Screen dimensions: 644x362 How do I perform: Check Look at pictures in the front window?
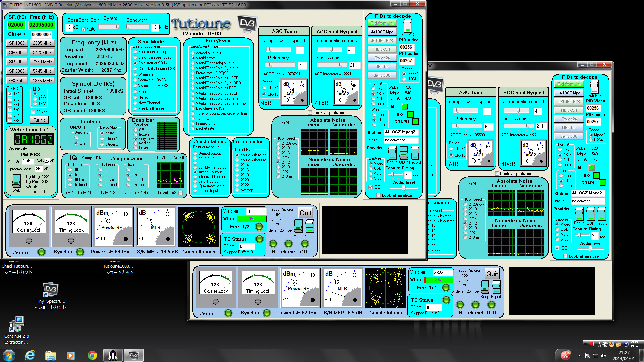310,113
